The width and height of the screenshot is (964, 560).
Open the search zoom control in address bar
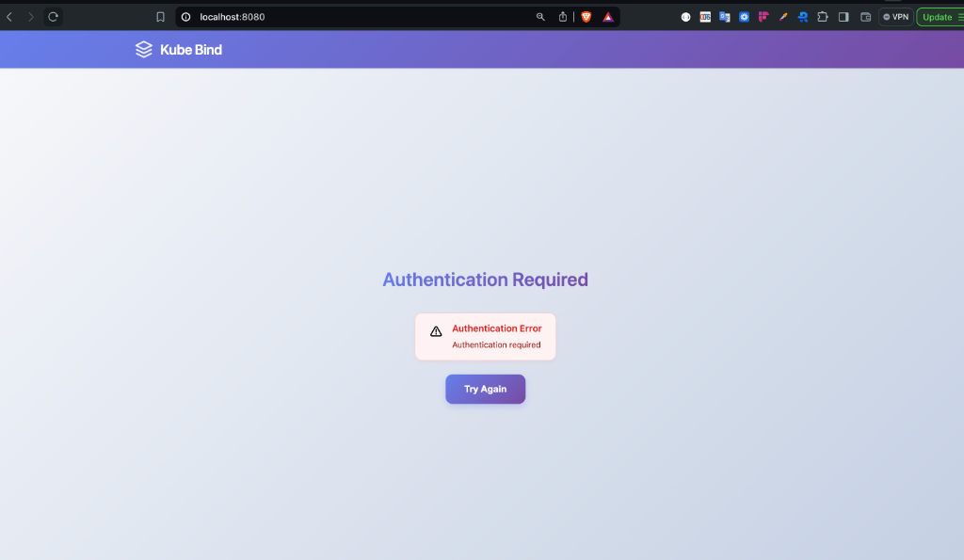[x=539, y=16]
